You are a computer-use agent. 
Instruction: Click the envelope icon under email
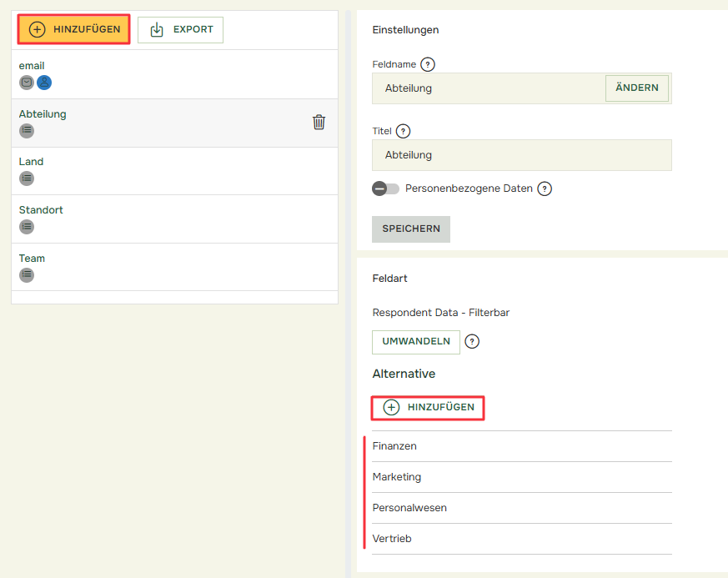click(27, 83)
